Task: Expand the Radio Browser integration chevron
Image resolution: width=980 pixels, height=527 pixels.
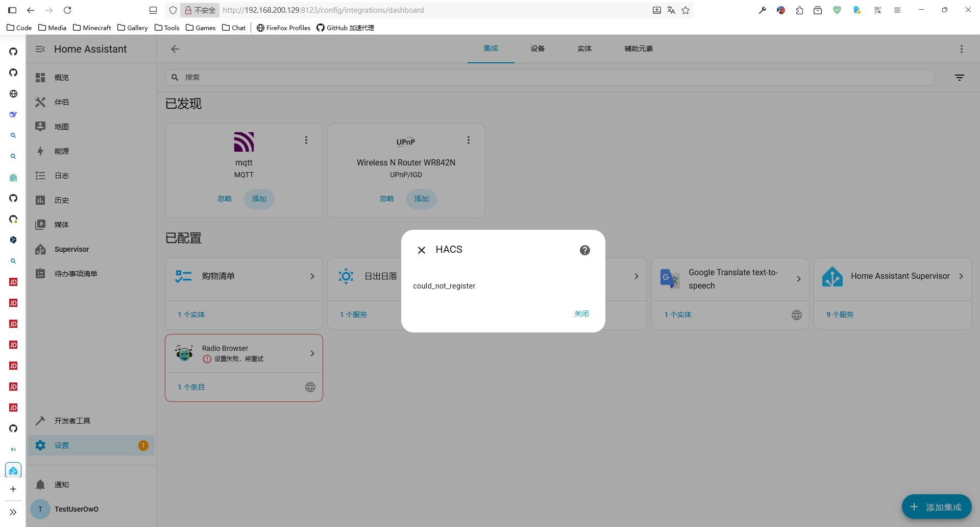Action: click(x=312, y=353)
